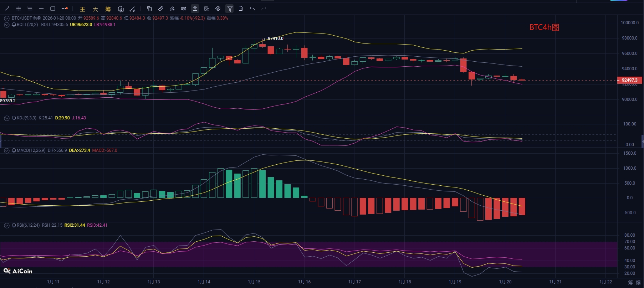644x288 pixels.
Task: Open more drawing tools (three dots)
Action: [x=65, y=9]
